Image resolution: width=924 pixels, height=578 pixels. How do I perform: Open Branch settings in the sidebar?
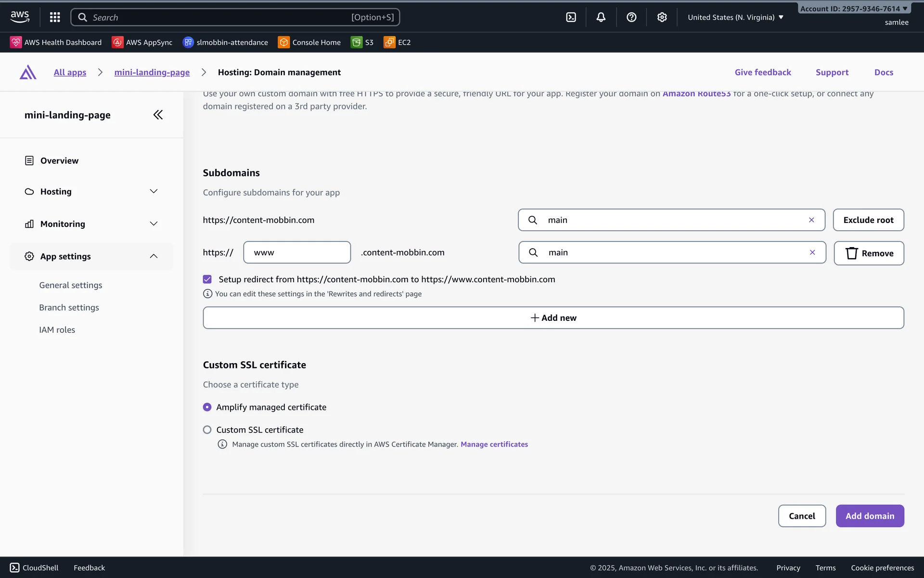coord(69,307)
